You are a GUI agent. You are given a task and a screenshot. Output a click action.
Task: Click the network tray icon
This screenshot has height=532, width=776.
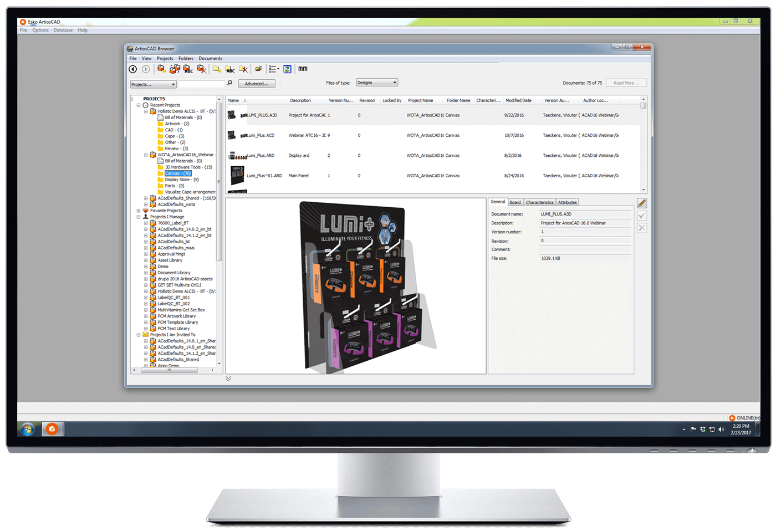(712, 429)
